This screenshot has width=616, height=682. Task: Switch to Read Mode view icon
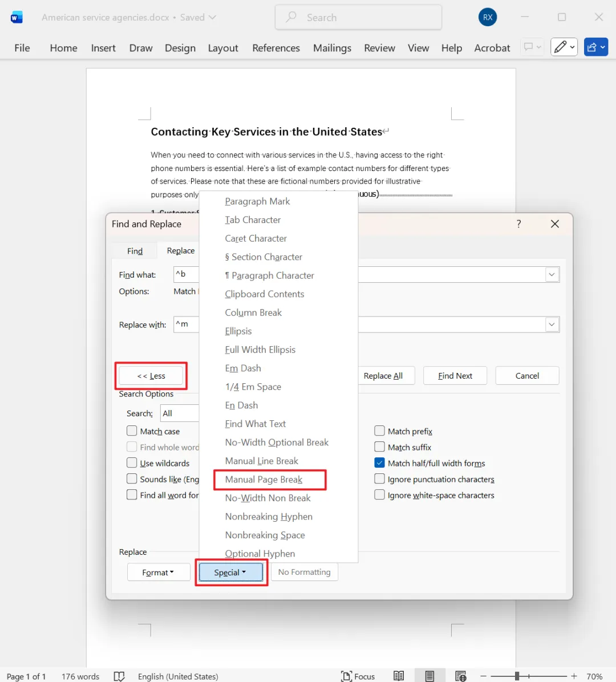(x=399, y=676)
